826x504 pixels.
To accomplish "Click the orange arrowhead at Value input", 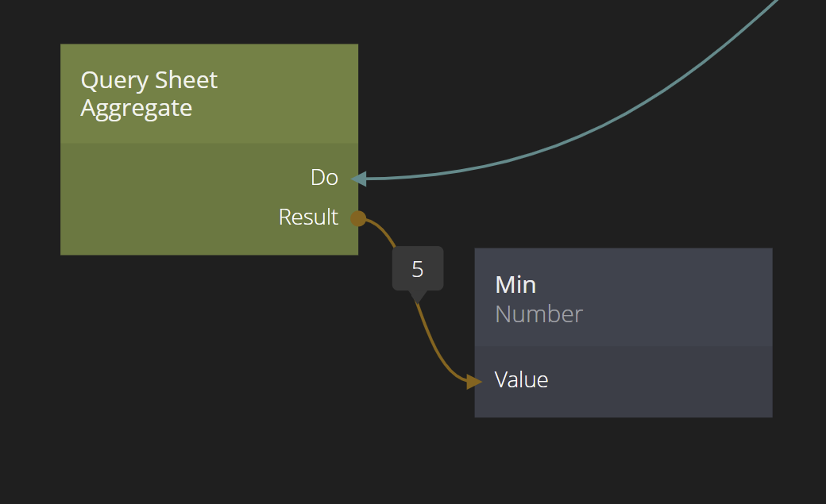I will (x=474, y=383).
